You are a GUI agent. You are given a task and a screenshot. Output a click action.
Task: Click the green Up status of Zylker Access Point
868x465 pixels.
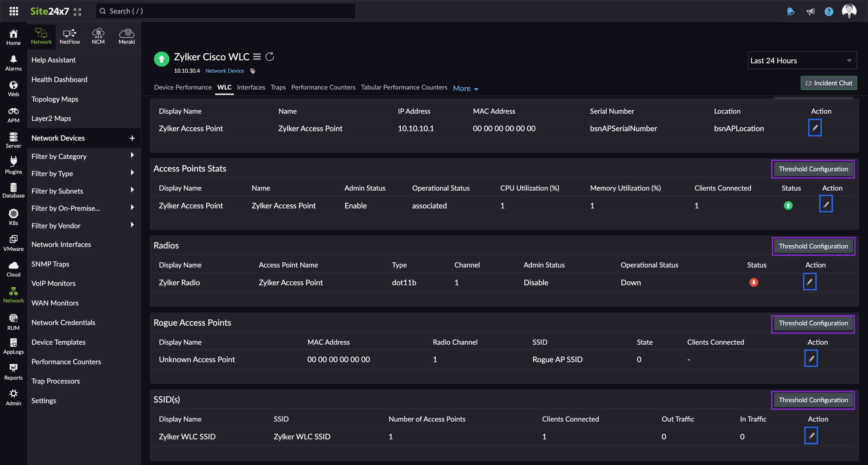pyautogui.click(x=788, y=205)
